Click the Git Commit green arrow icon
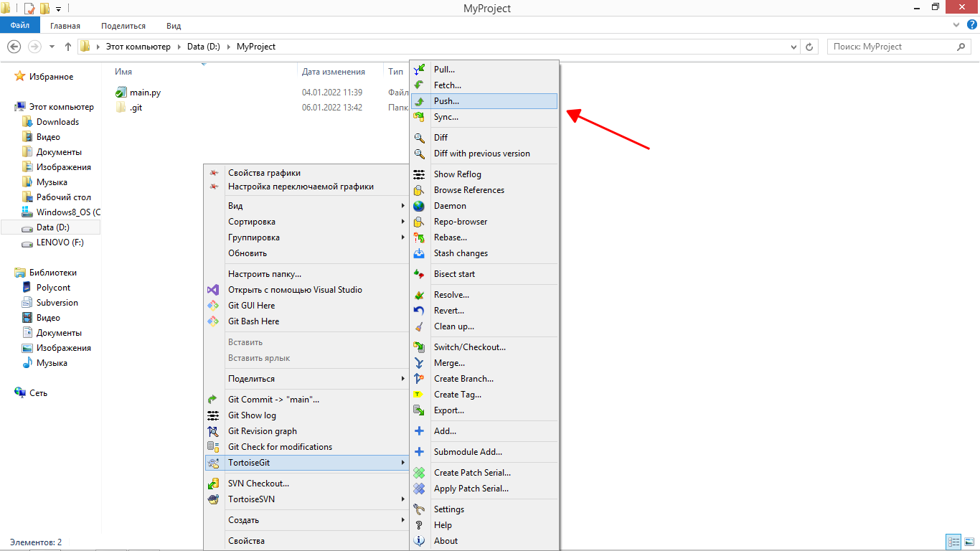Viewport: 980px width, 551px height. coord(213,400)
